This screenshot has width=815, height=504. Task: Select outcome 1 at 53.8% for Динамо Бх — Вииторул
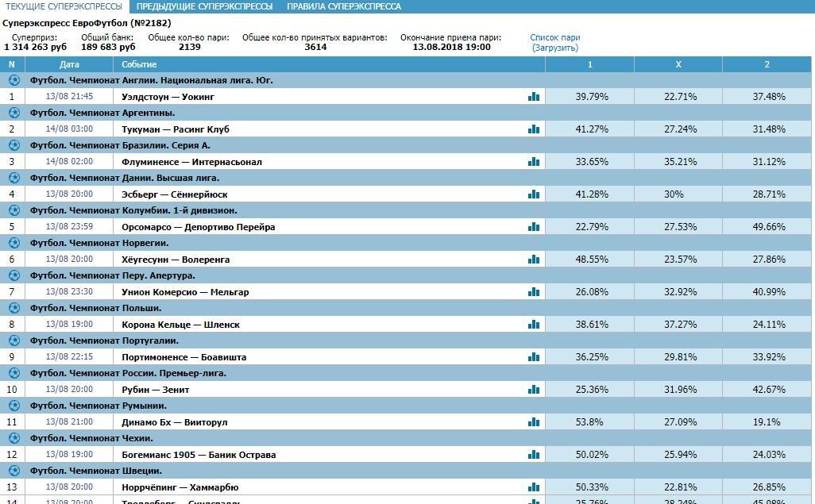[x=591, y=422]
